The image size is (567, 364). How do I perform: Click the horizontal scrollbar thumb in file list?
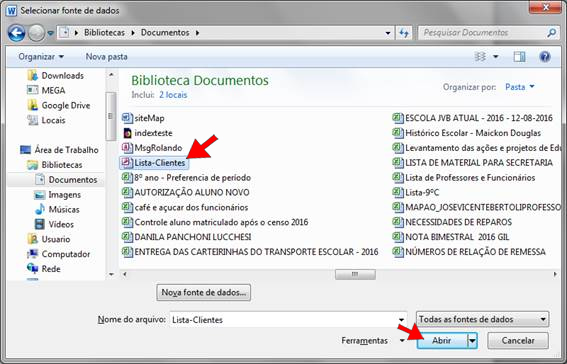(355, 274)
